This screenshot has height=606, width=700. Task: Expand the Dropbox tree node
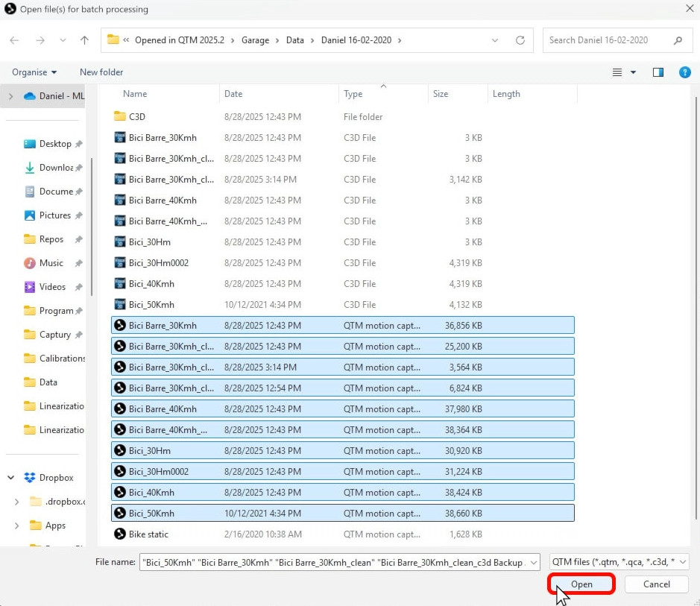pyautogui.click(x=12, y=478)
